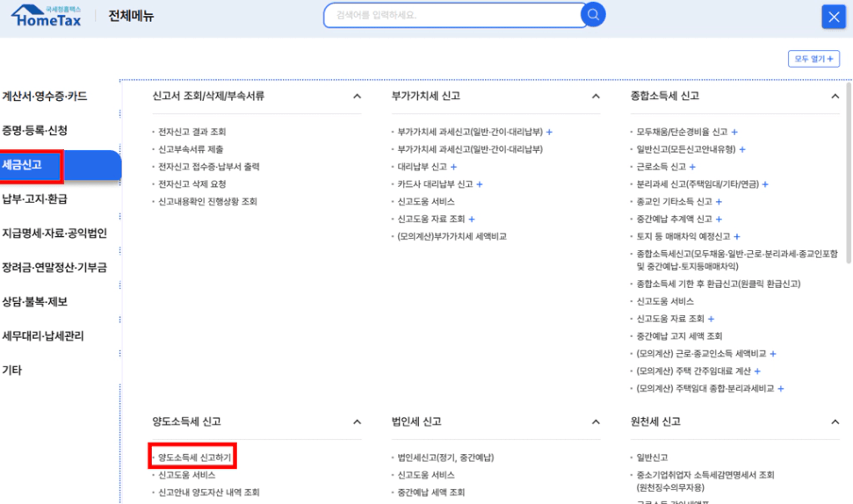Click plus icon next to 토지 등 매매차익 예정신고

point(736,237)
